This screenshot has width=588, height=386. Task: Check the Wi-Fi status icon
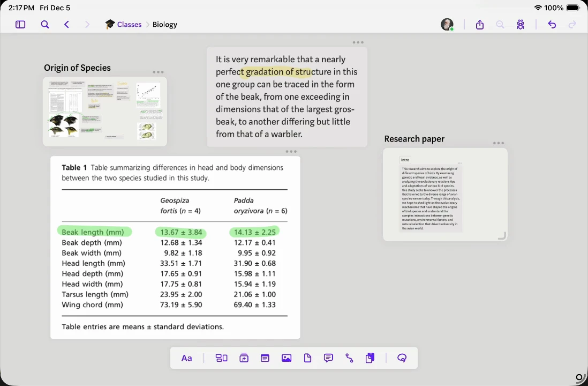coord(538,8)
